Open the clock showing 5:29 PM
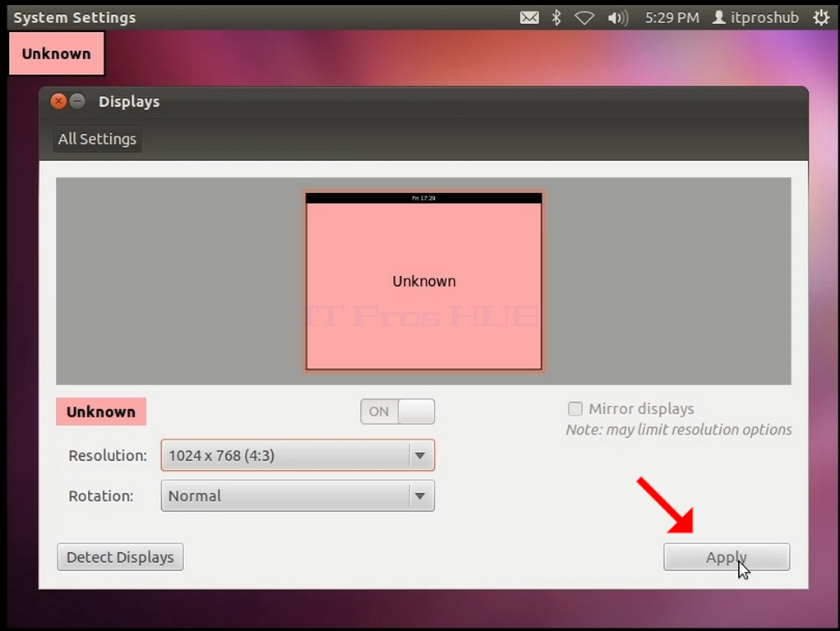The image size is (840, 631). coord(672,18)
